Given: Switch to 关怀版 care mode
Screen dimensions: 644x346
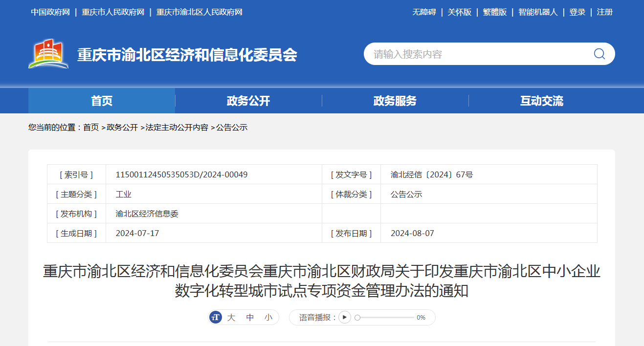Looking at the screenshot, I should point(460,12).
